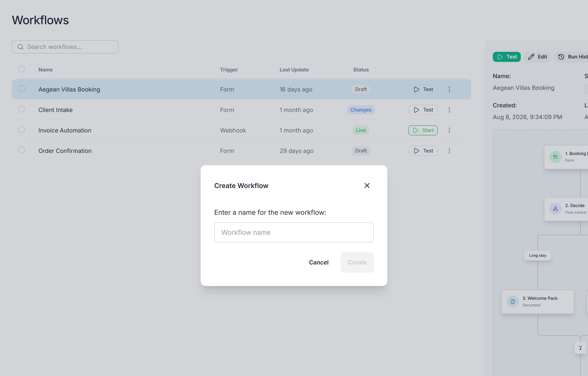The width and height of the screenshot is (588, 376).
Task: Click the Changes status badge
Action: [x=361, y=110]
